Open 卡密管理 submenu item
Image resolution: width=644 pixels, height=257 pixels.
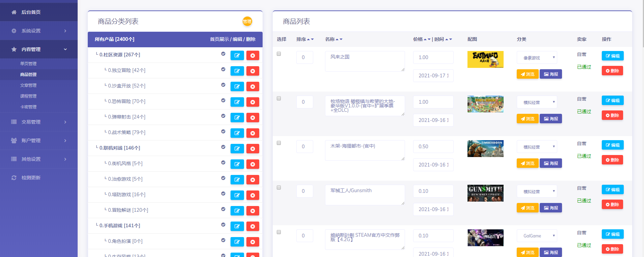click(28, 107)
